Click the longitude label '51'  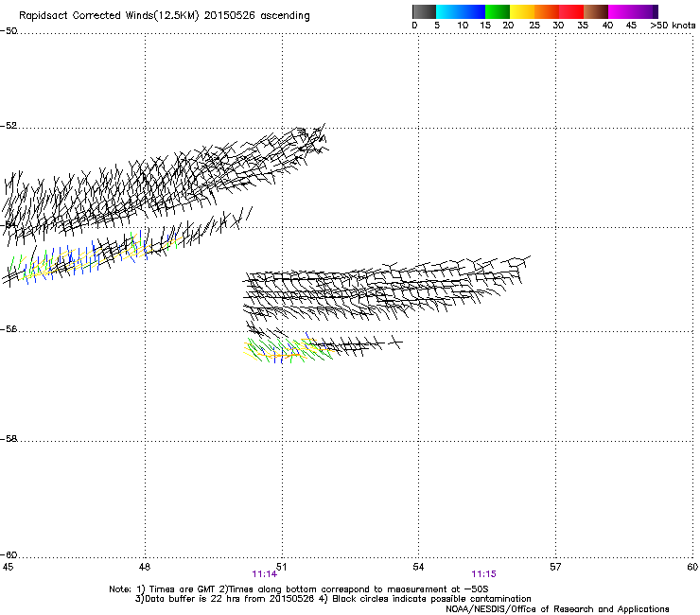click(281, 567)
